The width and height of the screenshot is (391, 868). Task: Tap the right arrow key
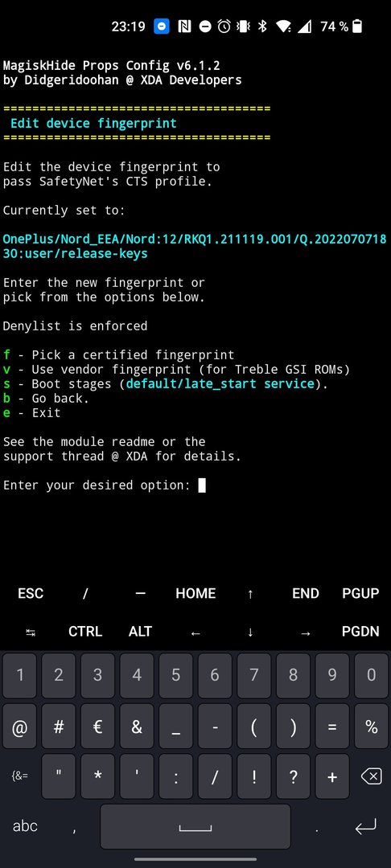(305, 632)
